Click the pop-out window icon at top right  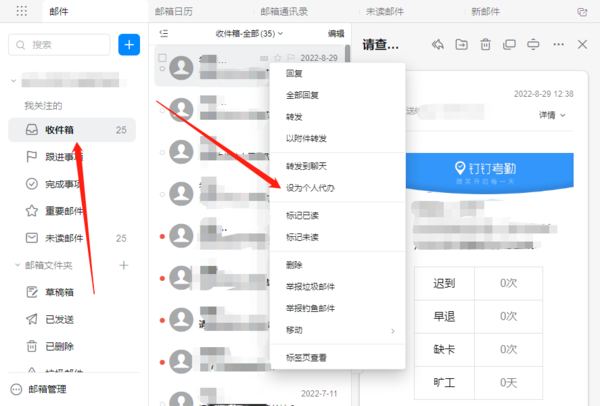(x=582, y=12)
